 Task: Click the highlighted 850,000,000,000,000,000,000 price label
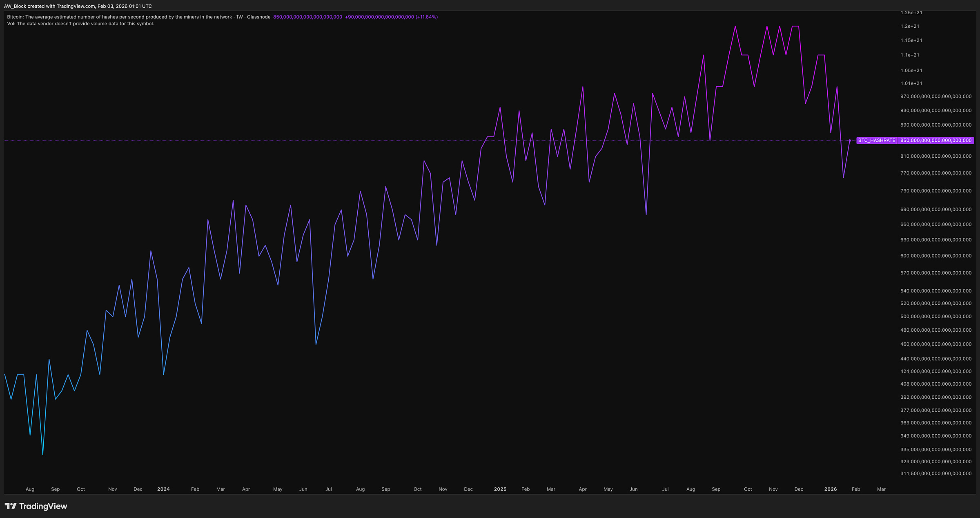935,141
